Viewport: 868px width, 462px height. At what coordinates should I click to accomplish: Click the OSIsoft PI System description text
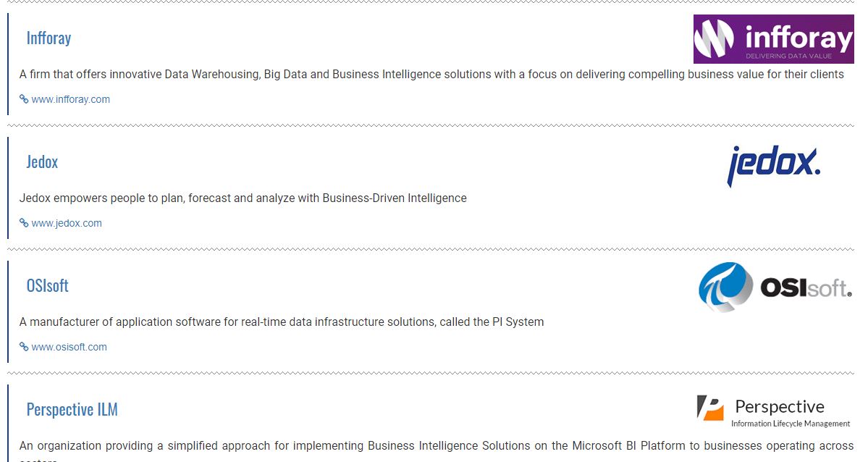(x=282, y=322)
